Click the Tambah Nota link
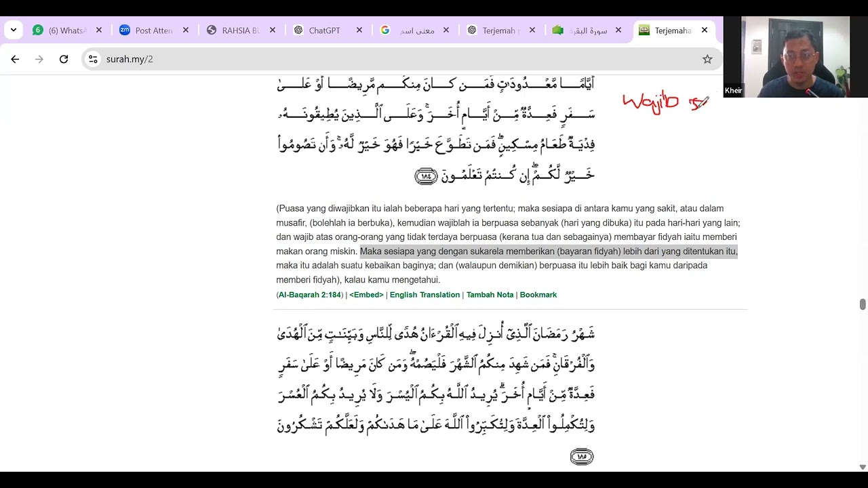This screenshot has width=868, height=488. tap(490, 295)
